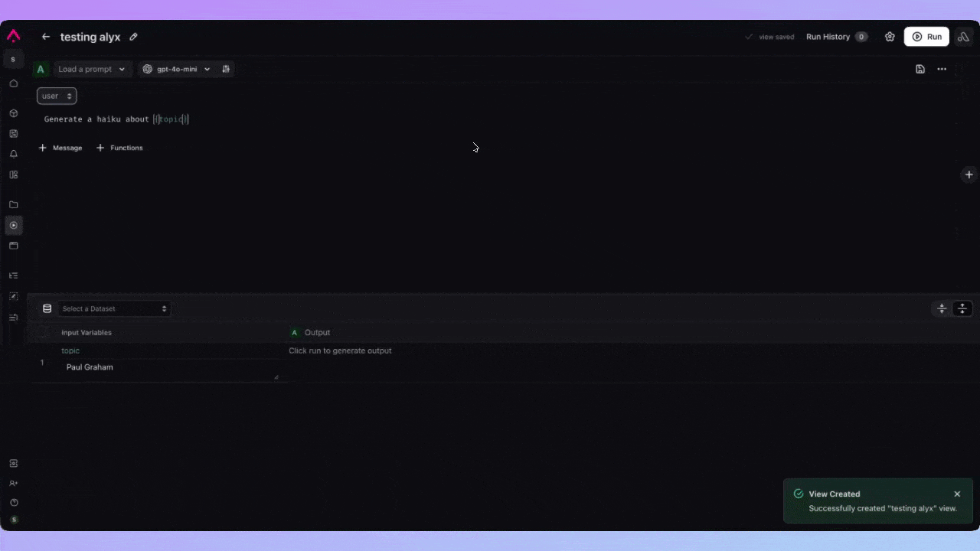Open the 'Select a Dataset' dropdown

113,308
